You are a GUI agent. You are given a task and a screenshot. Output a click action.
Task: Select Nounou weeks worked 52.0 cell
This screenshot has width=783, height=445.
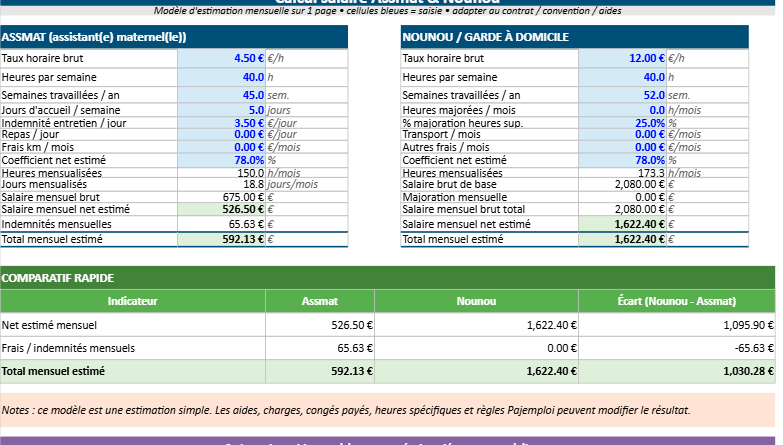(622, 95)
